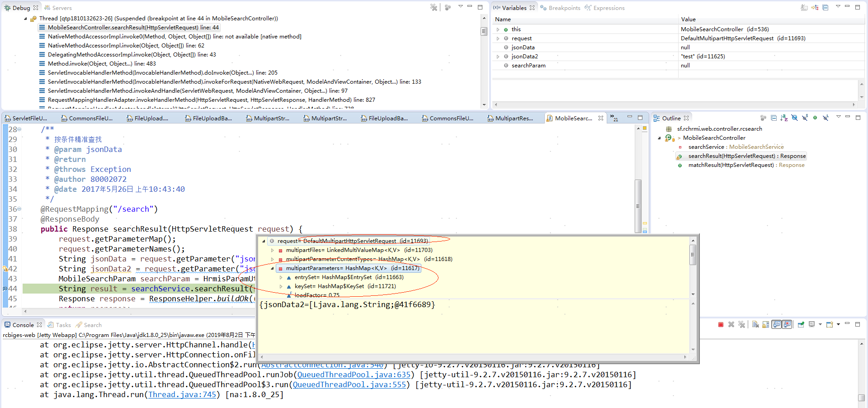Open Thread.java:745 link in Console
This screenshot has height=408, width=868.
[182, 394]
